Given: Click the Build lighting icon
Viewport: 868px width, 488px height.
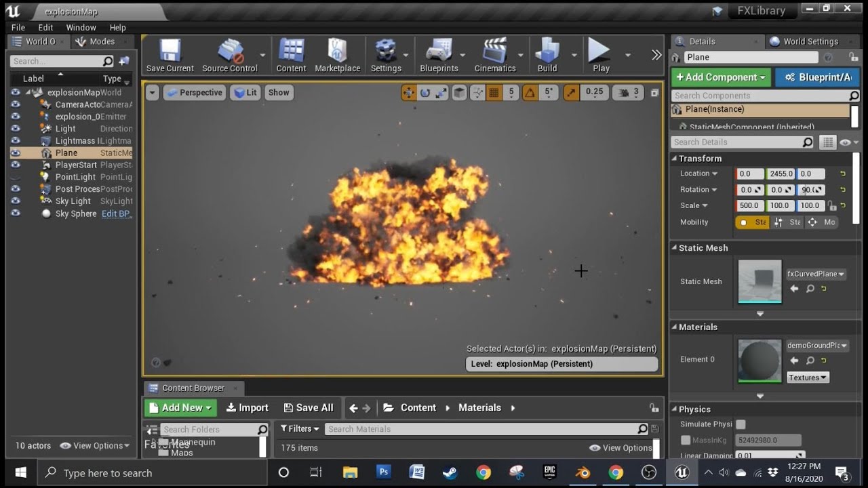Looking at the screenshot, I should pyautogui.click(x=547, y=55).
